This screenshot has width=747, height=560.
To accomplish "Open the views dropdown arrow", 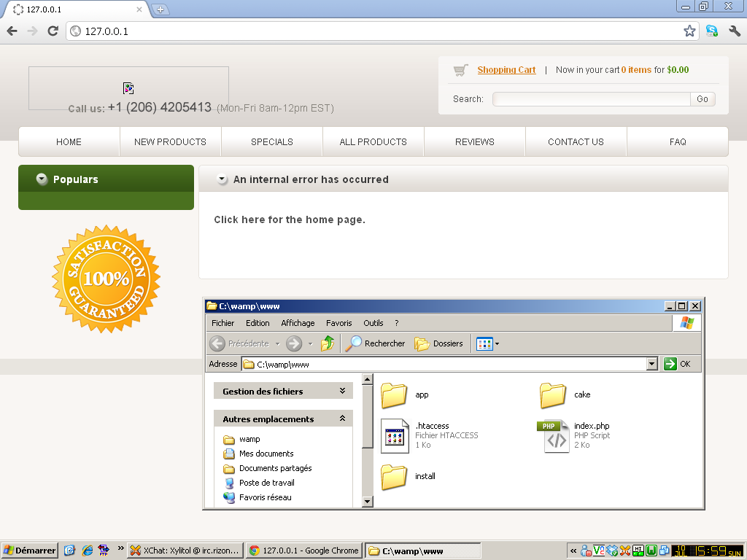I will (498, 344).
